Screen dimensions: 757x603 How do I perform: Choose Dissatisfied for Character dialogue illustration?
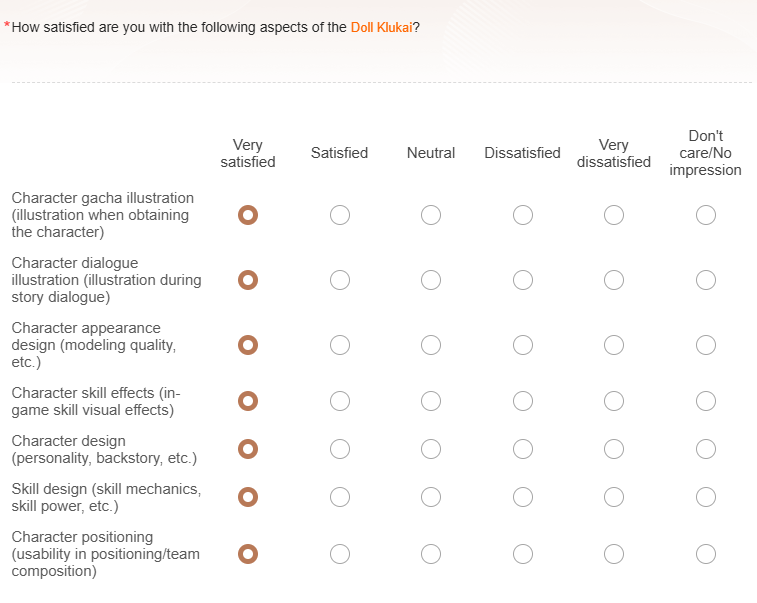[x=523, y=280]
